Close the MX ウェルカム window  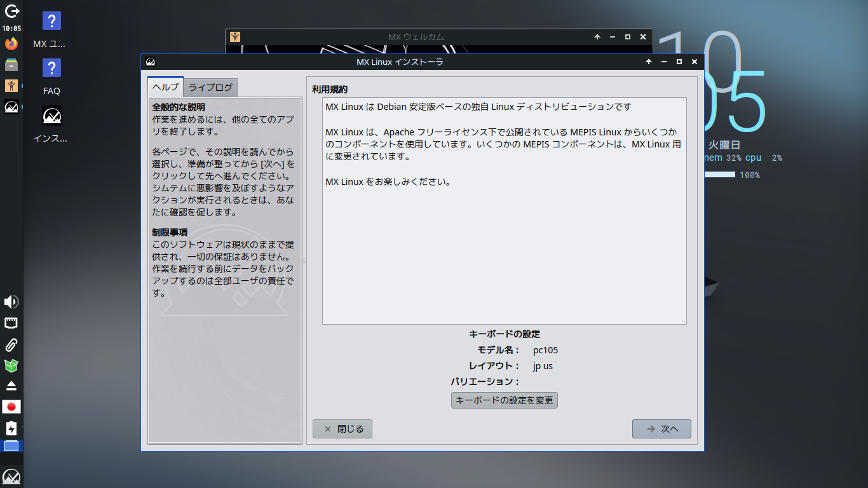643,37
